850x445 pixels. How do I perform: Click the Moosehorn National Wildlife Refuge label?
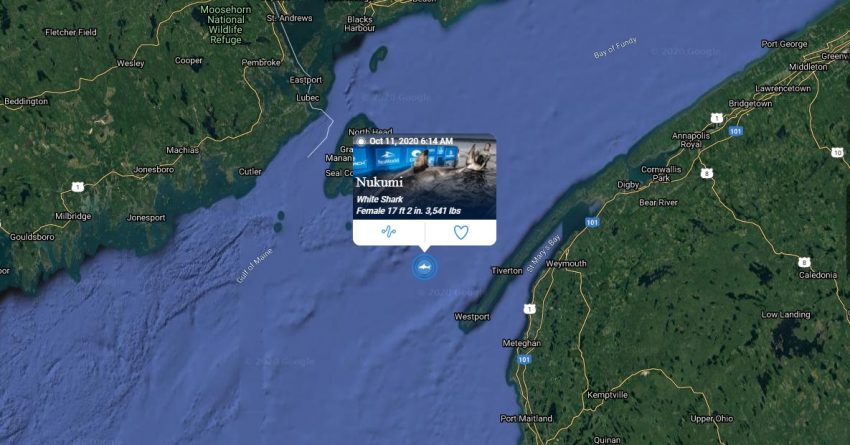(226, 24)
